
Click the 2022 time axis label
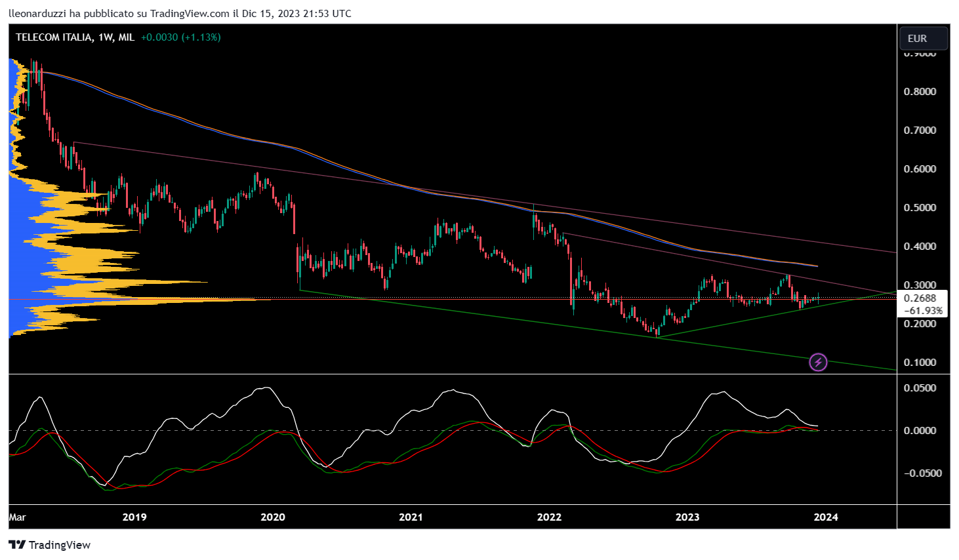point(550,517)
